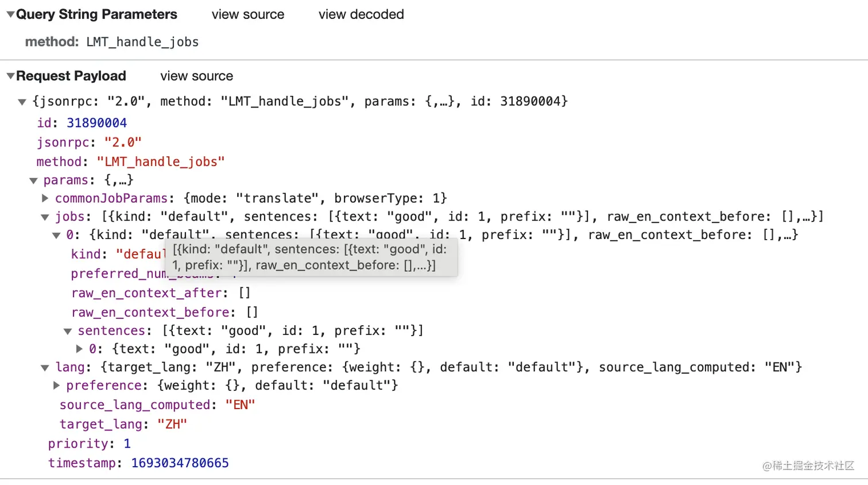
Task: Expand the preference object
Action: point(56,386)
